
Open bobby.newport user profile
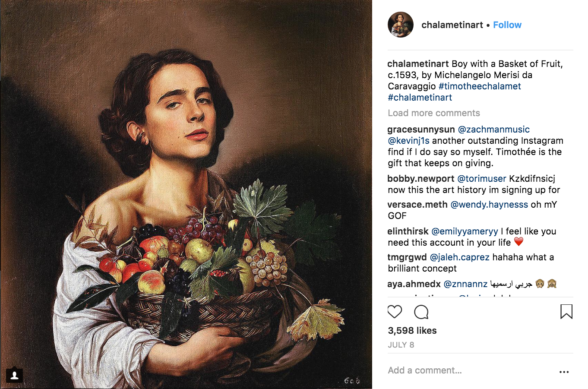click(420, 179)
